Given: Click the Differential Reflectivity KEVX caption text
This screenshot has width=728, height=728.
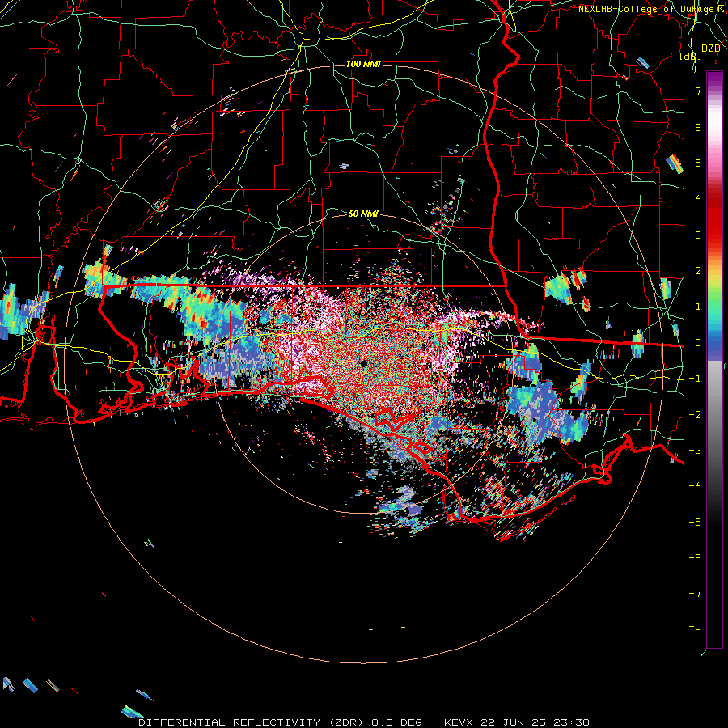Looking at the screenshot, I should tap(364, 722).
